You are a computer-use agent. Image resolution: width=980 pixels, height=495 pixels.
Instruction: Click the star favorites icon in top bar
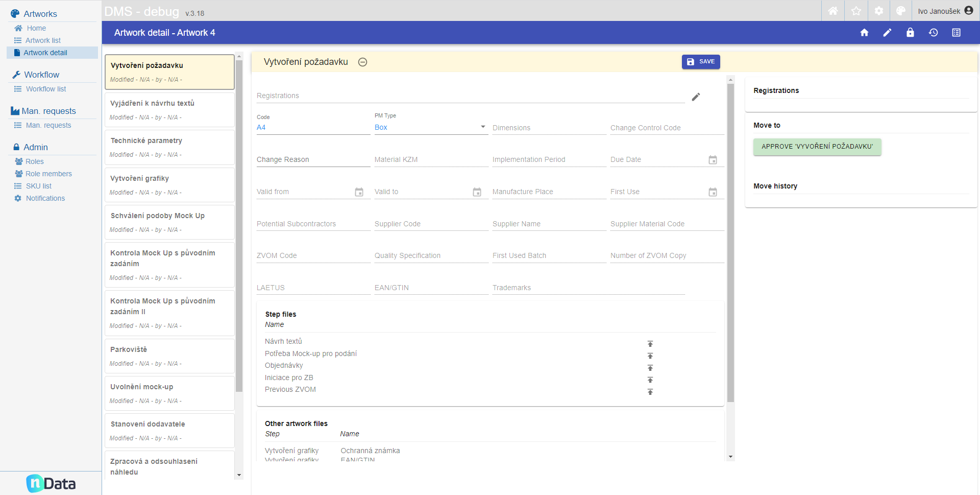pyautogui.click(x=856, y=11)
